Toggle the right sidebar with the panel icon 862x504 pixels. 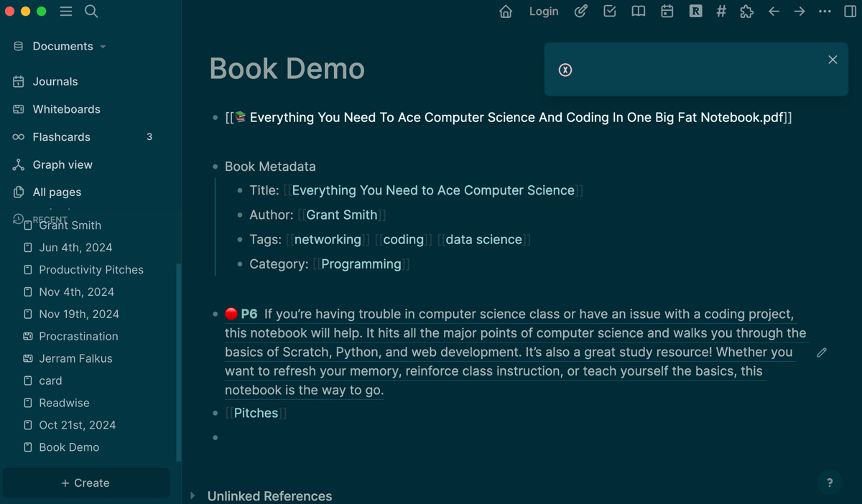(851, 11)
